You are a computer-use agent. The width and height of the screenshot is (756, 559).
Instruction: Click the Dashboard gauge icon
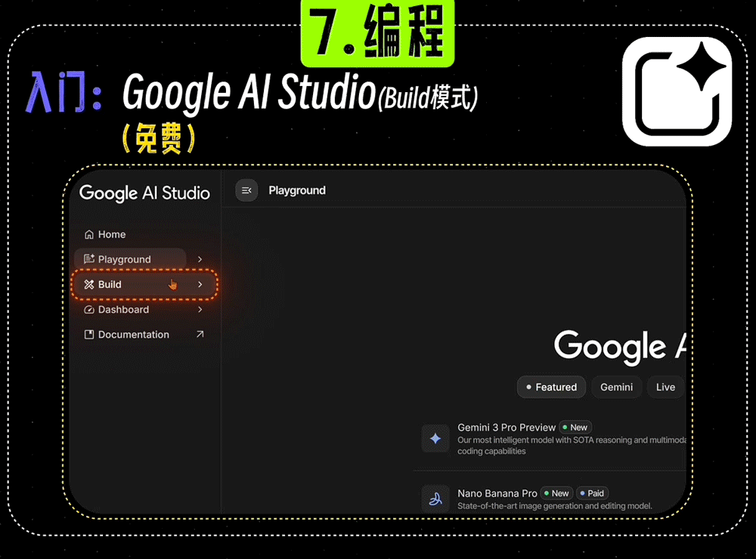pos(88,310)
